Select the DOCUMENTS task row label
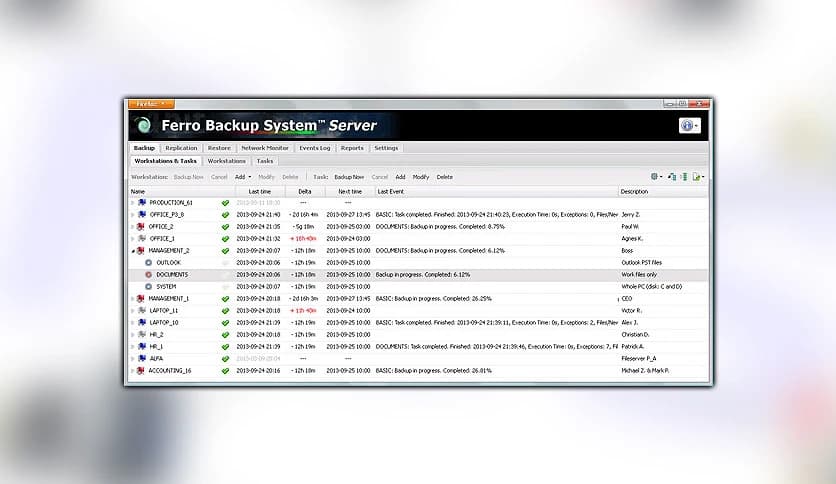Image resolution: width=836 pixels, height=484 pixels. coord(172,275)
